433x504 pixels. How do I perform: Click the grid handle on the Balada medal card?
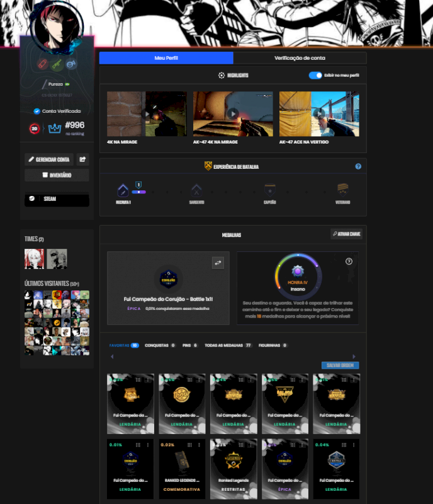293,380
